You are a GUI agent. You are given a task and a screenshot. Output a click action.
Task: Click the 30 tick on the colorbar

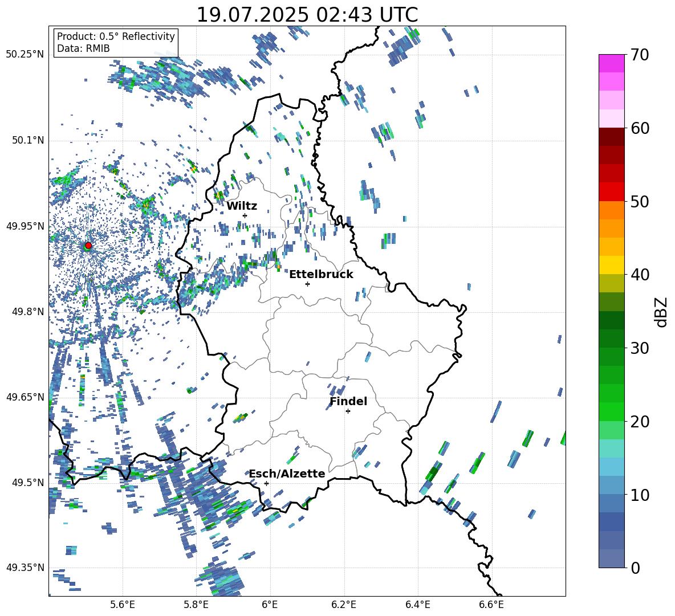pos(640,348)
